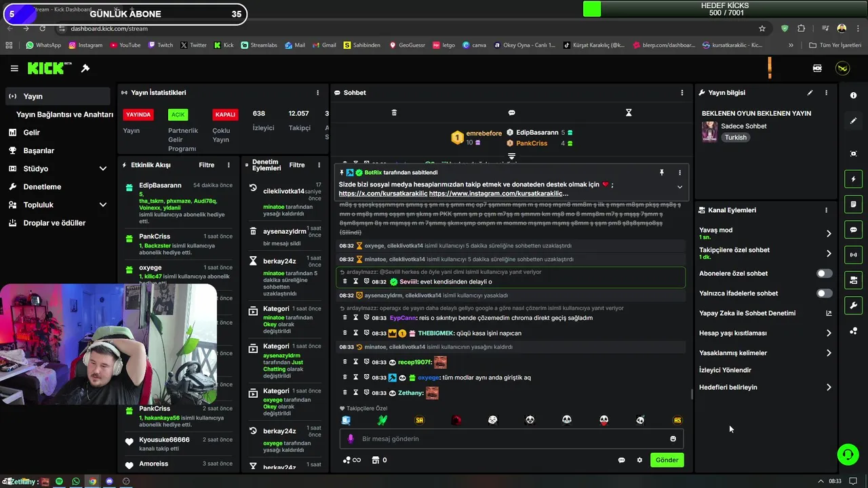The image size is (868, 488).
Task: Expand Takipçilere özel sohbet settings
Action: tap(828, 253)
